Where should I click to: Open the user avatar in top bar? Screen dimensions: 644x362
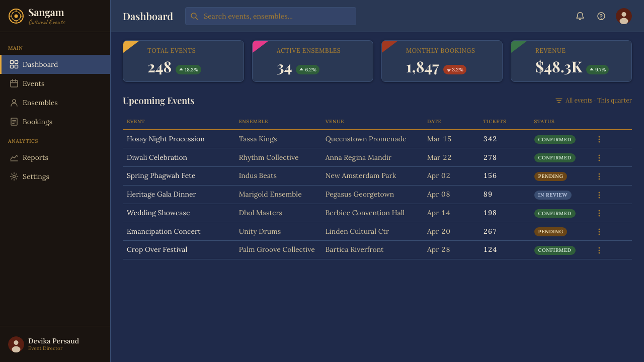(x=624, y=16)
